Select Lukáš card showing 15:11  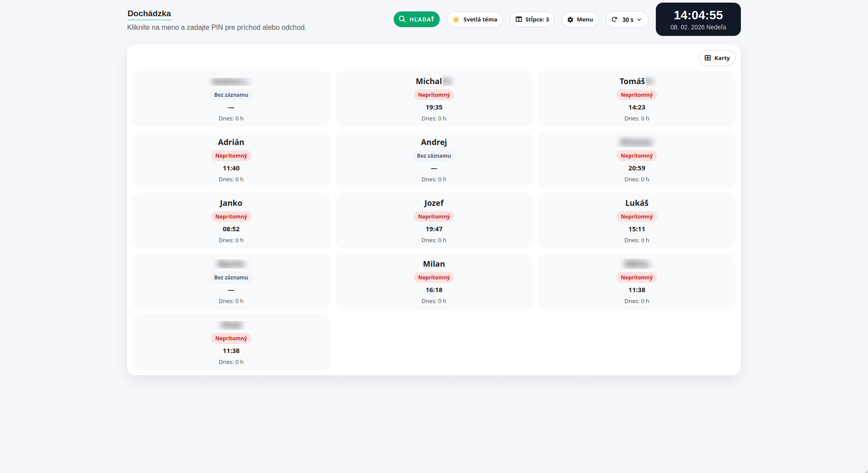coord(637,221)
